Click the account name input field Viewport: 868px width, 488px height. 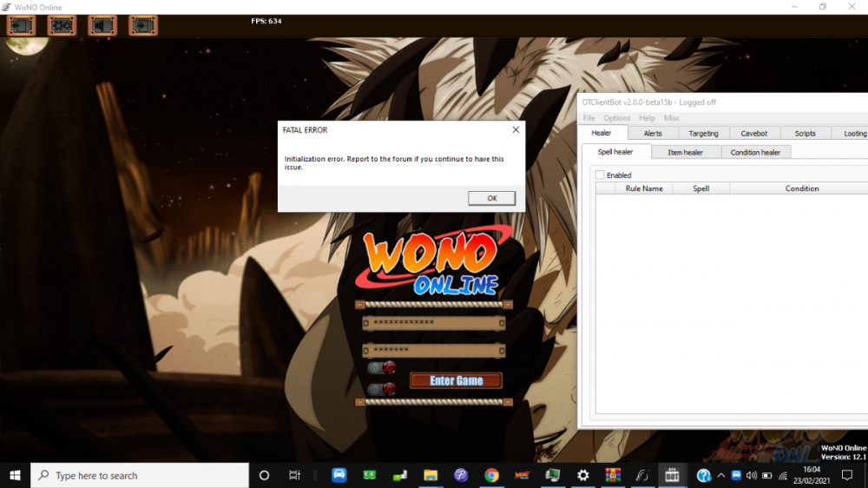click(433, 323)
